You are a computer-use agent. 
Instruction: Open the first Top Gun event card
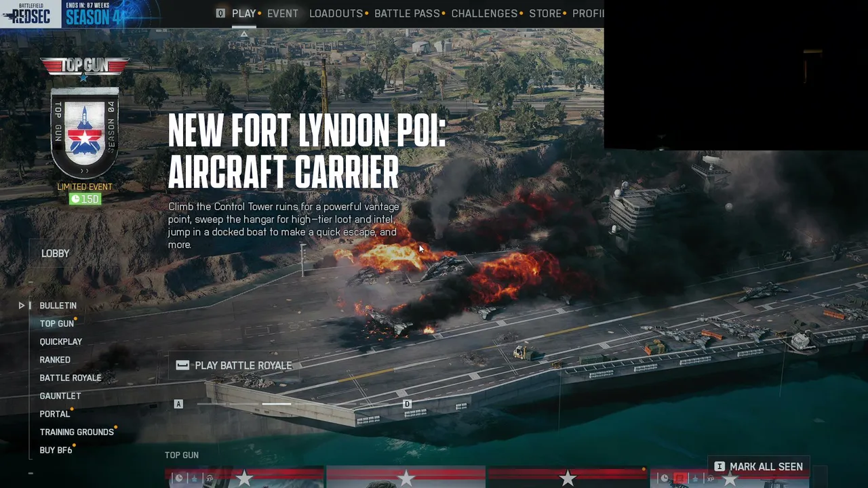244,476
